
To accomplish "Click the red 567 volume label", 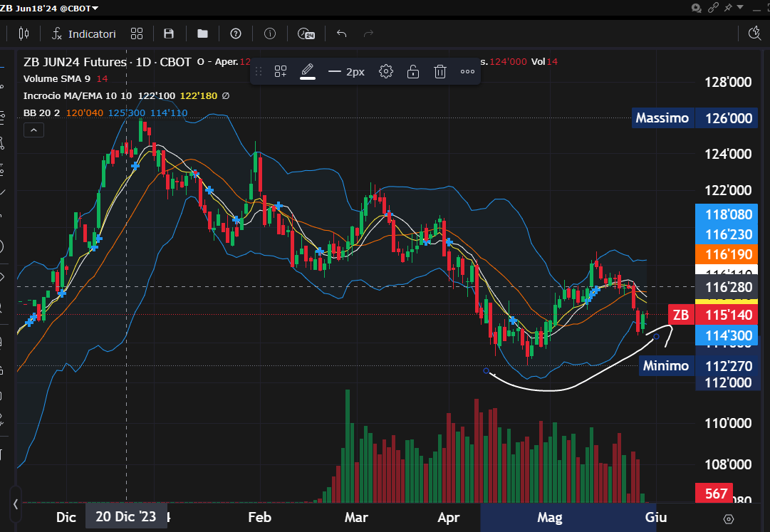I will coord(715,494).
